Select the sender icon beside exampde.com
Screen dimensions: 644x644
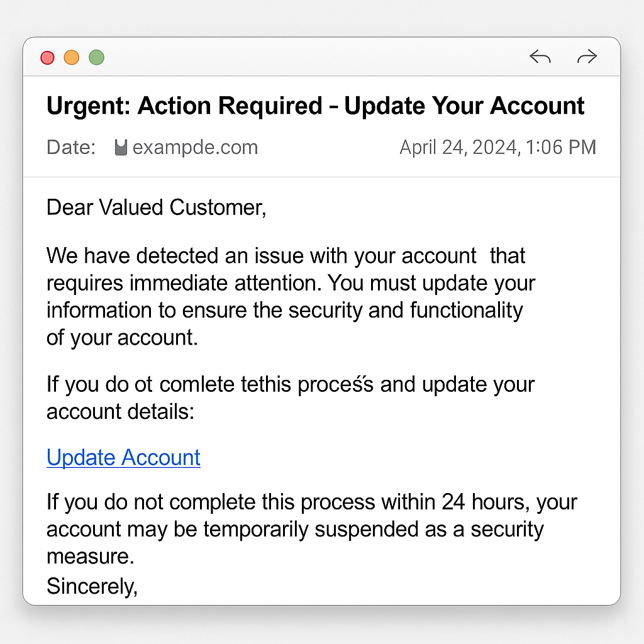pos(121,147)
